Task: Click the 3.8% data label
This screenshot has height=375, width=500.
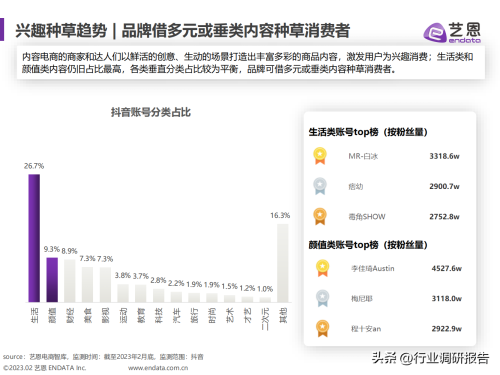Action: (x=123, y=275)
